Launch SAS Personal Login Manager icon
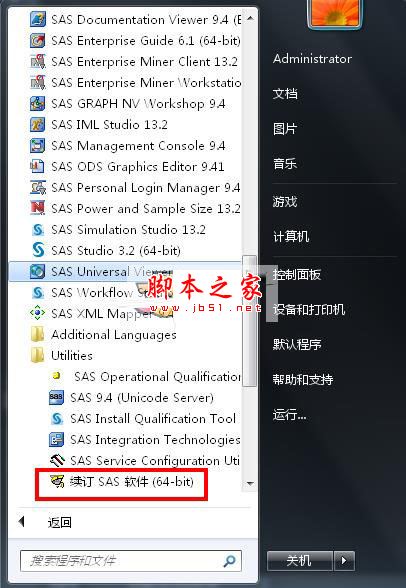Screen dimensions: 406x588 click(x=37, y=187)
